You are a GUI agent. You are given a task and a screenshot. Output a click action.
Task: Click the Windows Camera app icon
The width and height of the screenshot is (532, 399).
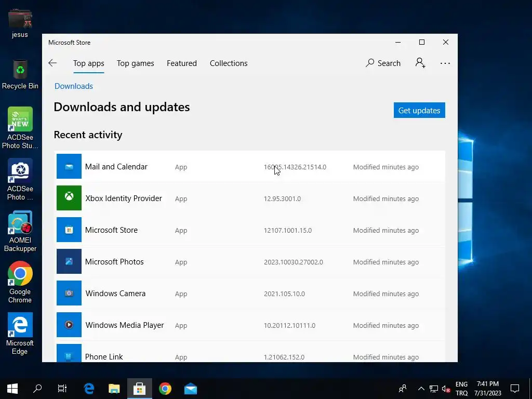pyautogui.click(x=69, y=293)
